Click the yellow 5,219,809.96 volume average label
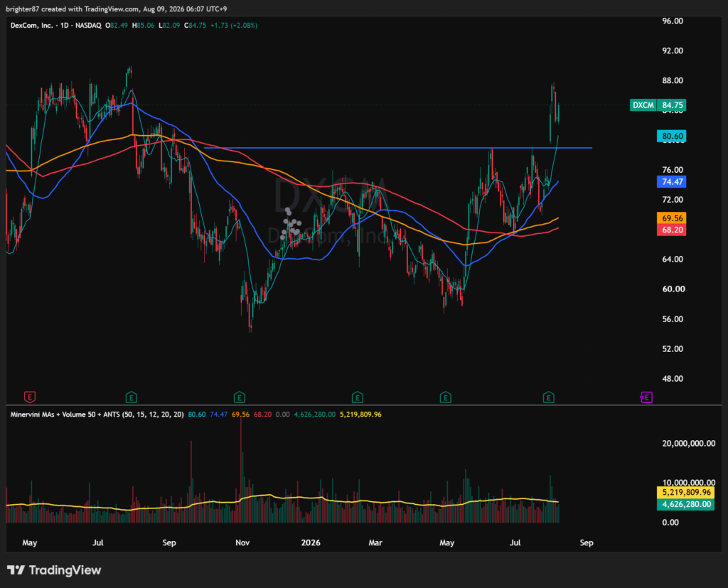The width and height of the screenshot is (728, 588). [x=686, y=492]
